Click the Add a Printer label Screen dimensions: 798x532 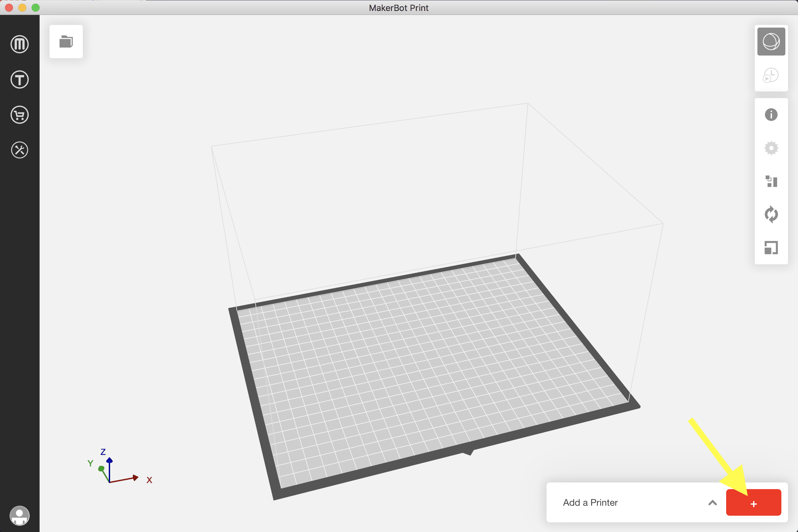click(x=590, y=502)
